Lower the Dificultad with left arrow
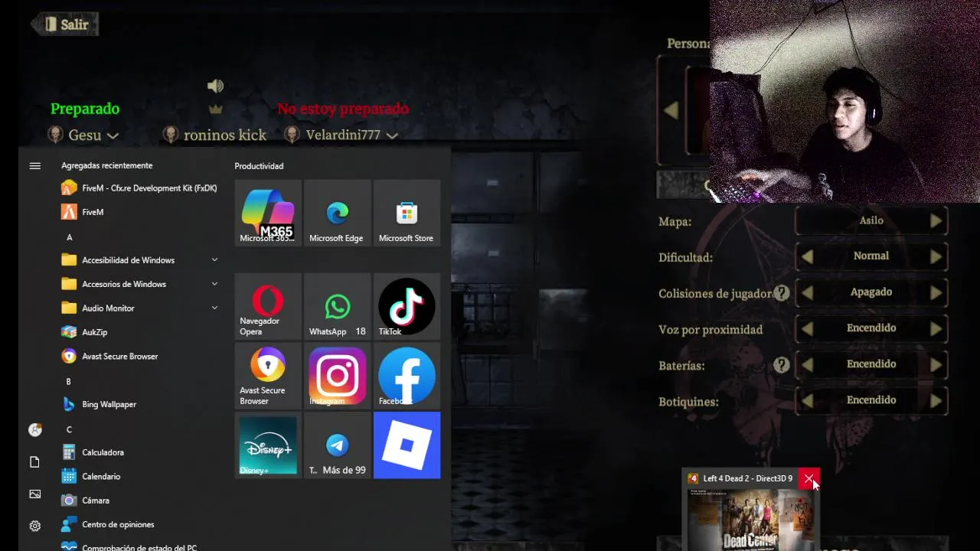 coord(807,257)
